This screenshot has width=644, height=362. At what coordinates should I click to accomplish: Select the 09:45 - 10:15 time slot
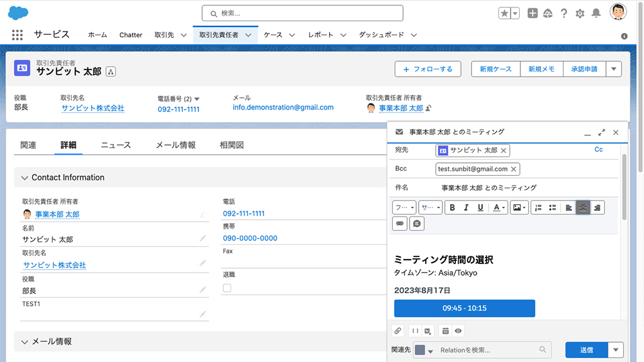(x=464, y=308)
